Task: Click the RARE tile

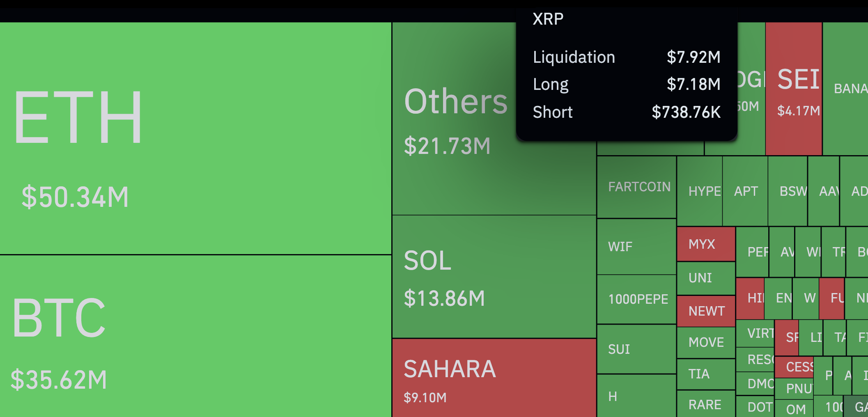Action: tap(706, 404)
